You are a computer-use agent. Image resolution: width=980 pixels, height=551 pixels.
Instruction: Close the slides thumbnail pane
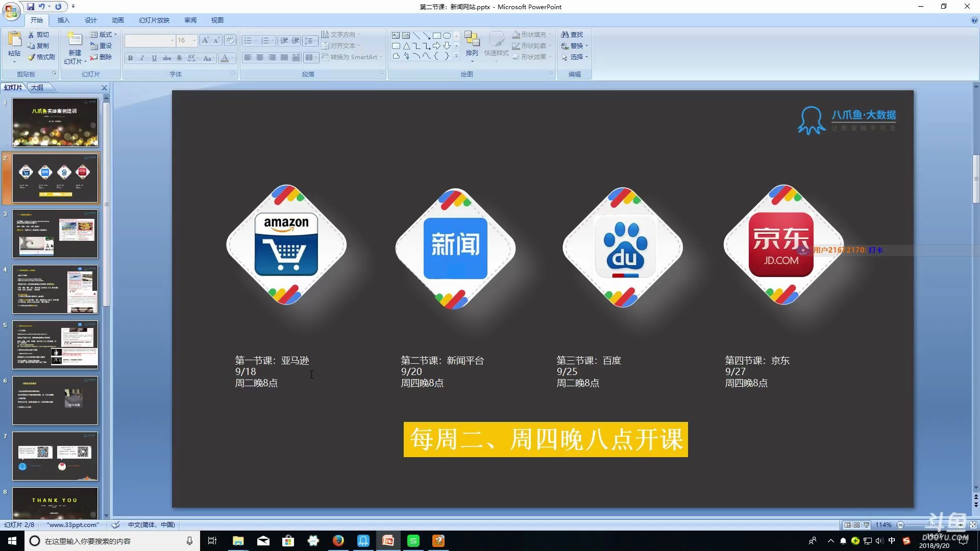[104, 88]
